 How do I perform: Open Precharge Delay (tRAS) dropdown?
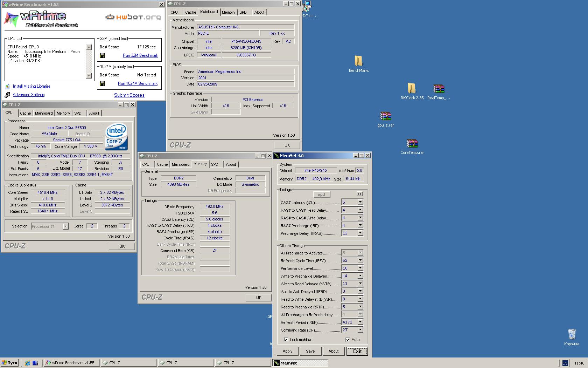(360, 233)
